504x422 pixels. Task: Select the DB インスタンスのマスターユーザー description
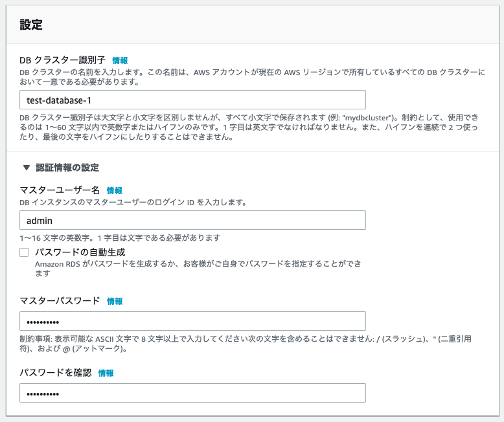coord(133,203)
